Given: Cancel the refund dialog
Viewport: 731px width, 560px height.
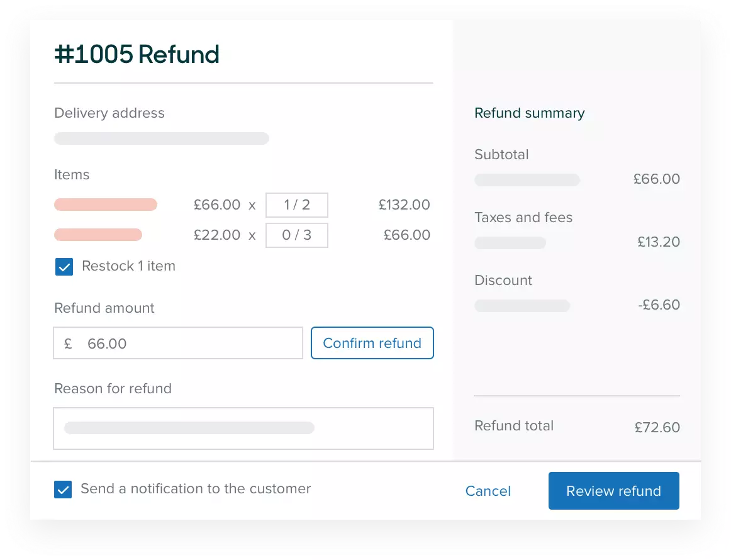Looking at the screenshot, I should coord(488,491).
